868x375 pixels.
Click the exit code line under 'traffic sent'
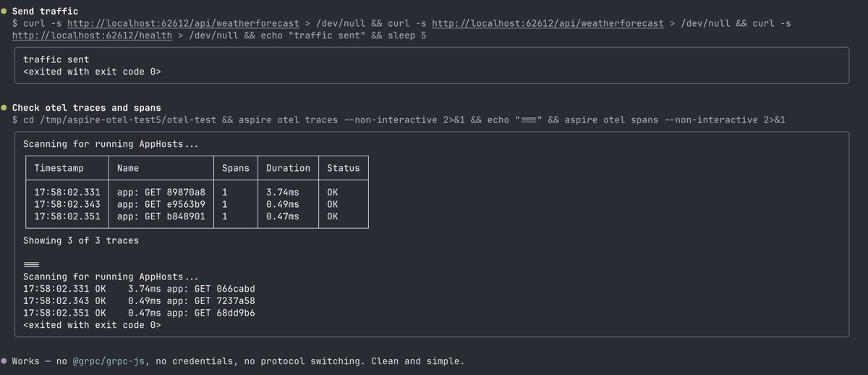(92, 72)
